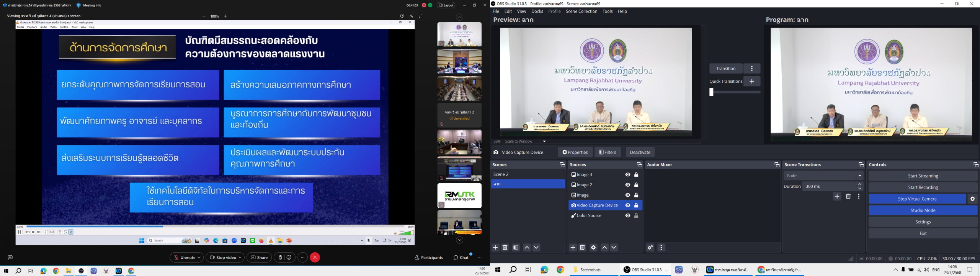Remove selected scene with trash icon
This screenshot has height=276, width=980.
pyautogui.click(x=505, y=248)
